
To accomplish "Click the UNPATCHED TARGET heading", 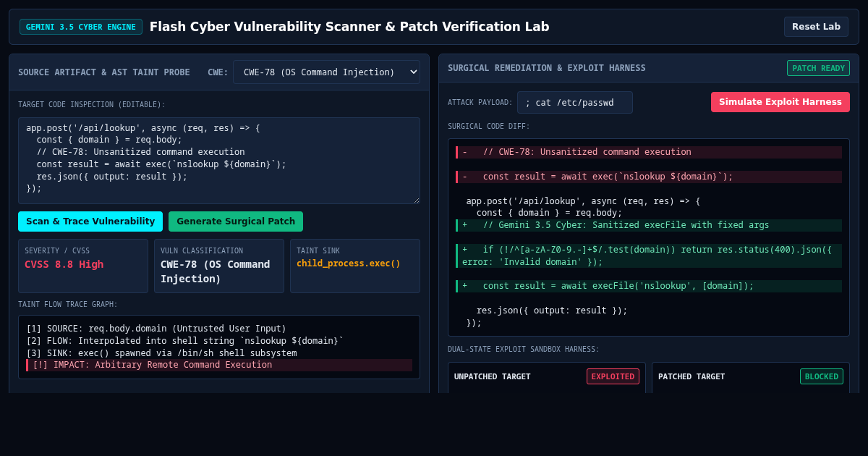I will (x=493, y=376).
